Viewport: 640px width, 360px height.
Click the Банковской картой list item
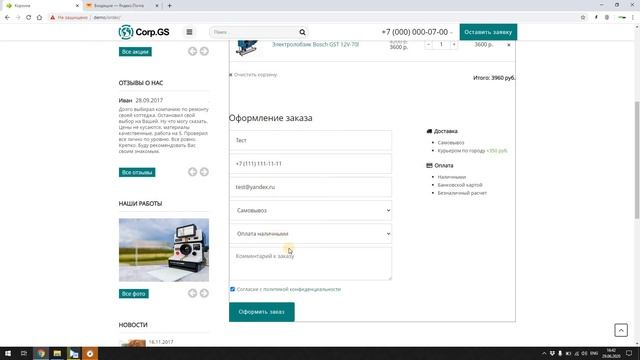point(460,185)
